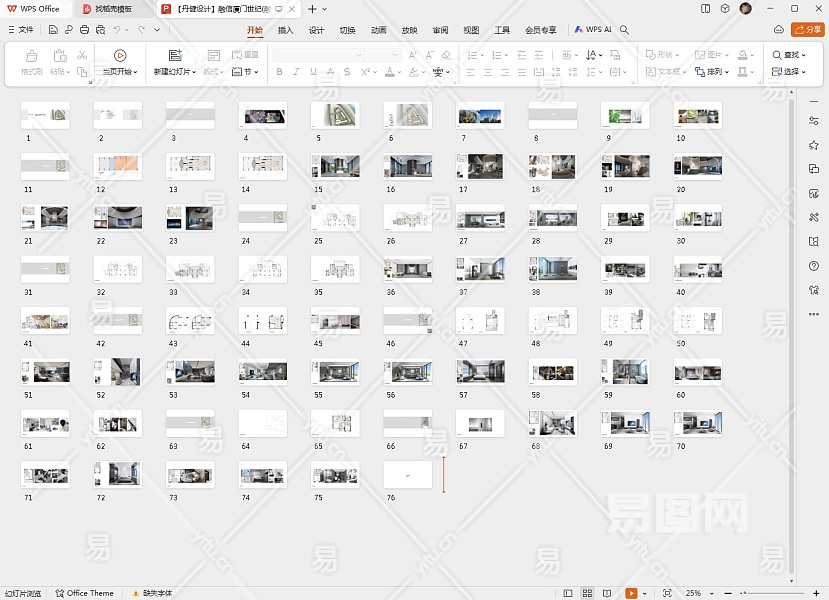829x600 pixels.
Task: Click the orange 分享 (Share) button
Action: coord(808,30)
